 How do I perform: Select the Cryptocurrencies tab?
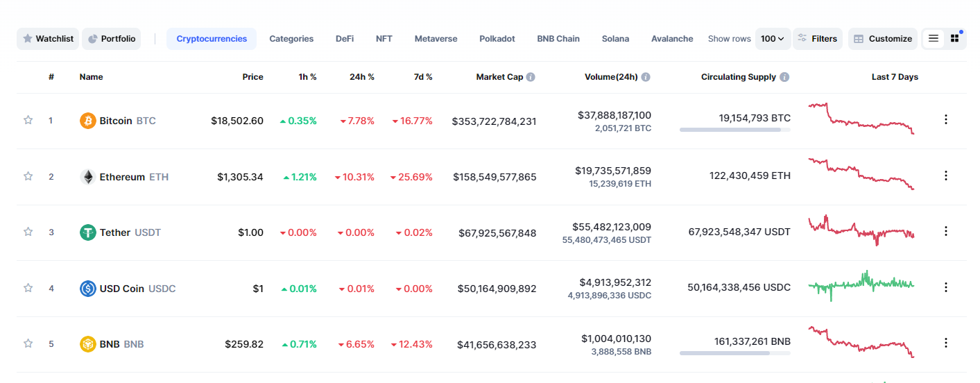click(212, 39)
